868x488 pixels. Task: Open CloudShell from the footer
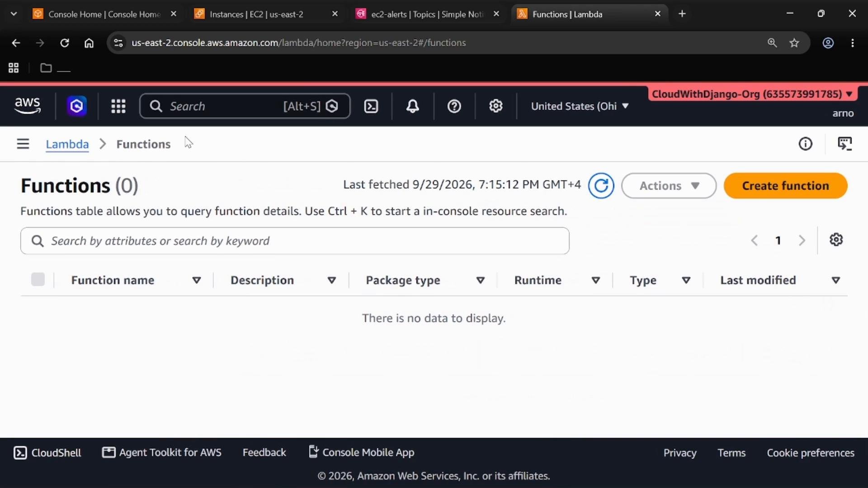click(x=47, y=453)
